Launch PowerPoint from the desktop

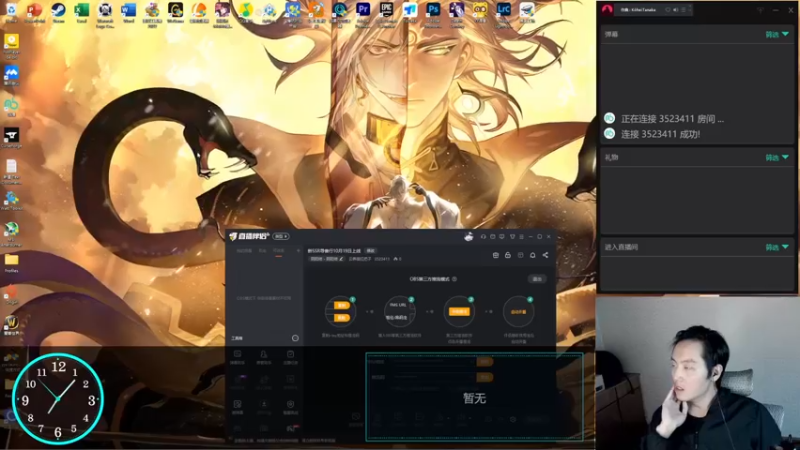34,11
